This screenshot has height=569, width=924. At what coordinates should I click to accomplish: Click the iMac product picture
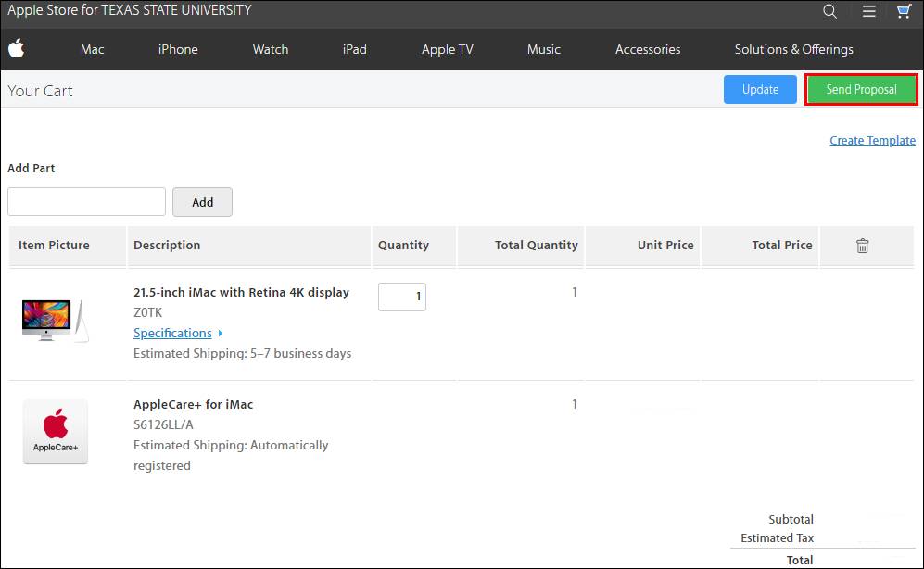pos(55,321)
